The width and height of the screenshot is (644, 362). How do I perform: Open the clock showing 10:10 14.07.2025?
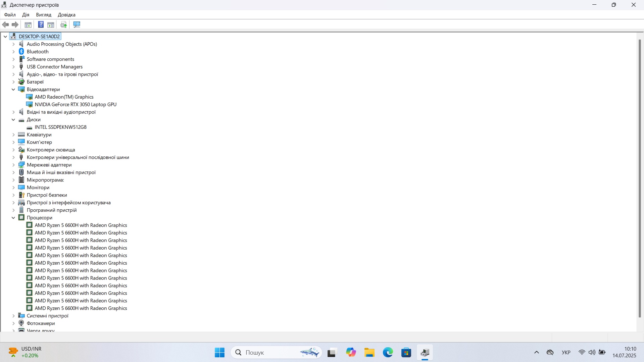click(x=624, y=352)
